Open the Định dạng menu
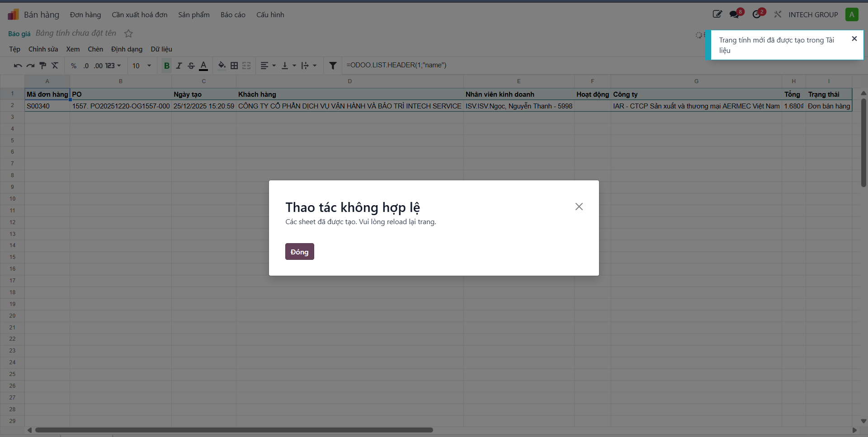The height and width of the screenshot is (437, 868). click(127, 49)
